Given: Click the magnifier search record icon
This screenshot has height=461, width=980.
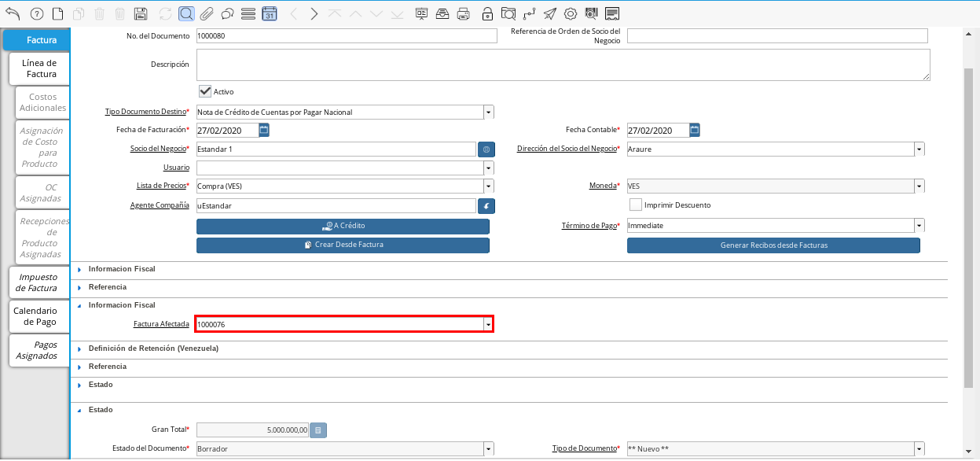Looking at the screenshot, I should pyautogui.click(x=186, y=13).
